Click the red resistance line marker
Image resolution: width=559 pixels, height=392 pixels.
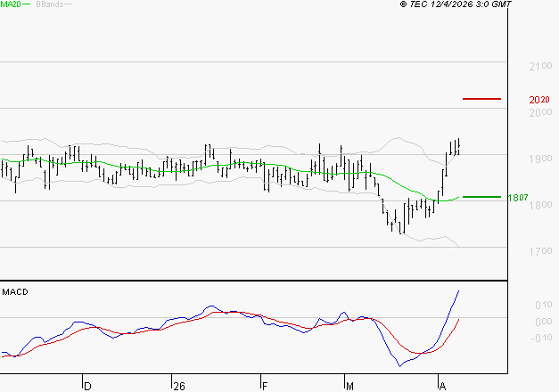click(482, 98)
